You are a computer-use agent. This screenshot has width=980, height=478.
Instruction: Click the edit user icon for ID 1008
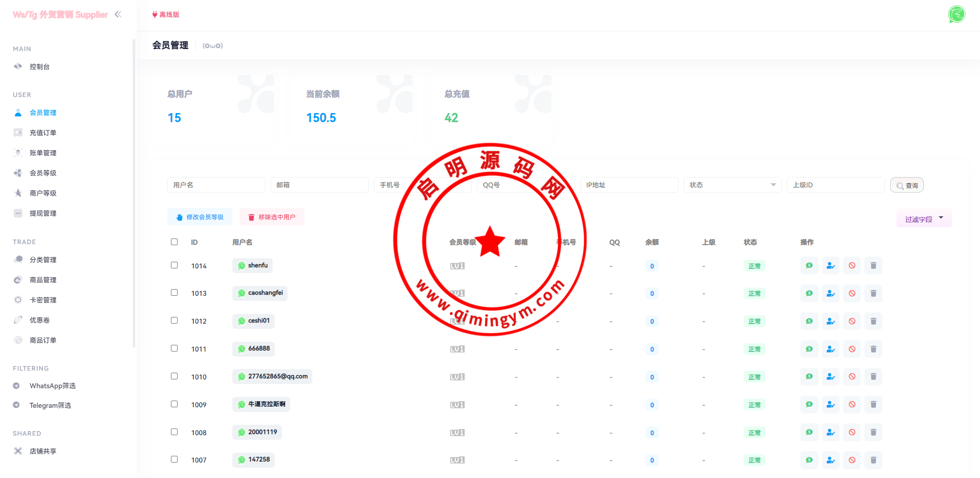(x=830, y=433)
